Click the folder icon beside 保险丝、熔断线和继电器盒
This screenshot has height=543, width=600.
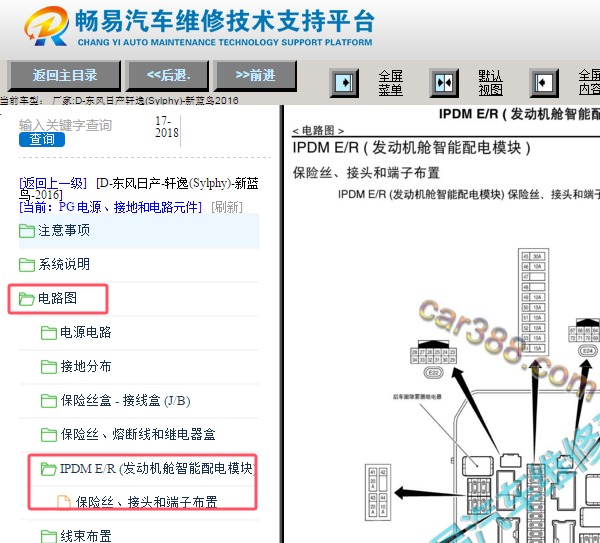[x=49, y=434]
